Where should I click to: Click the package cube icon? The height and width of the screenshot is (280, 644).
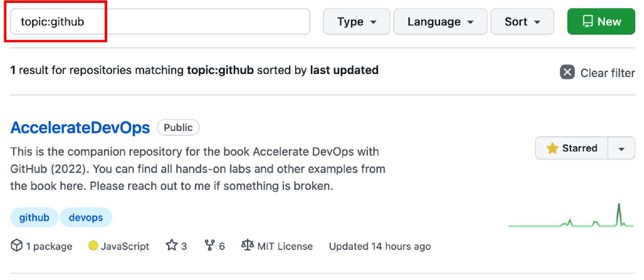[x=16, y=245]
